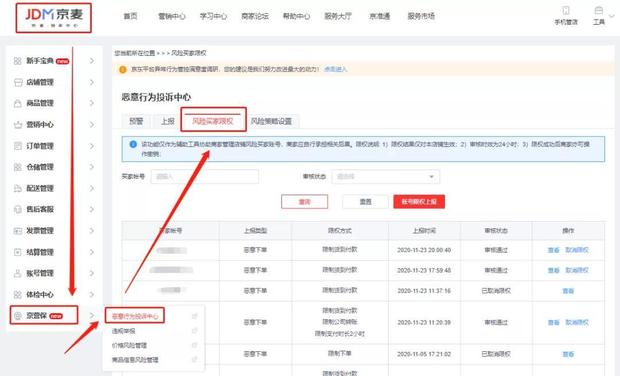Open 京准通 in top navigation
Image resolution: width=620 pixels, height=376 pixels.
pyautogui.click(x=380, y=16)
